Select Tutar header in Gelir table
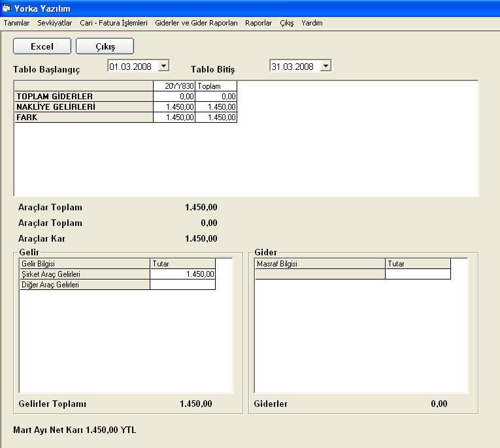Screen dimensions: 500x448 (x=183, y=264)
